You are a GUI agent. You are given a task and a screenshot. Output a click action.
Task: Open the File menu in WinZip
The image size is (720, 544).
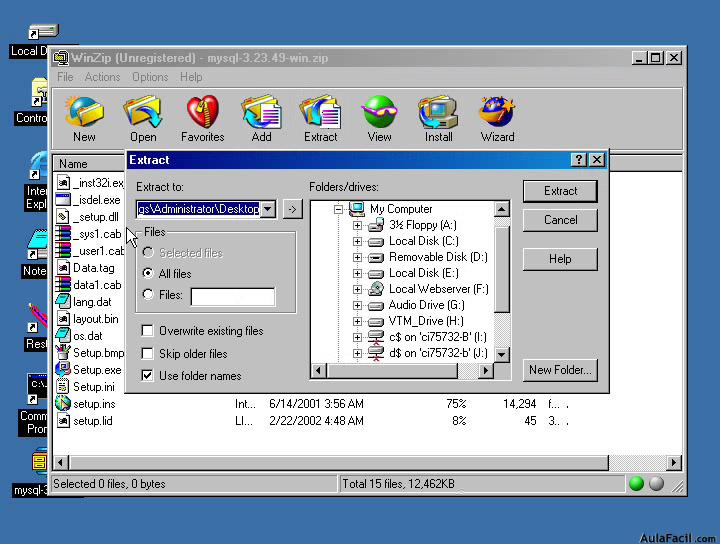[65, 77]
